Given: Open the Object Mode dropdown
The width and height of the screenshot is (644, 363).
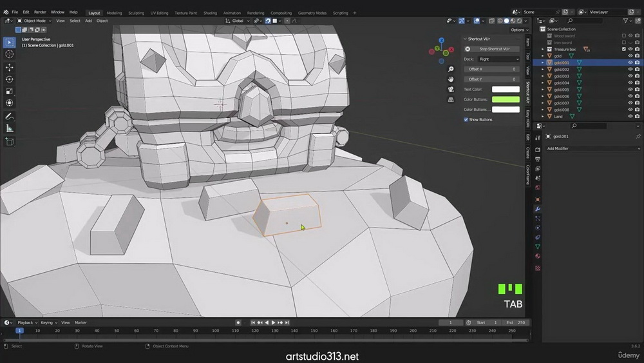Looking at the screenshot, I should pyautogui.click(x=34, y=21).
